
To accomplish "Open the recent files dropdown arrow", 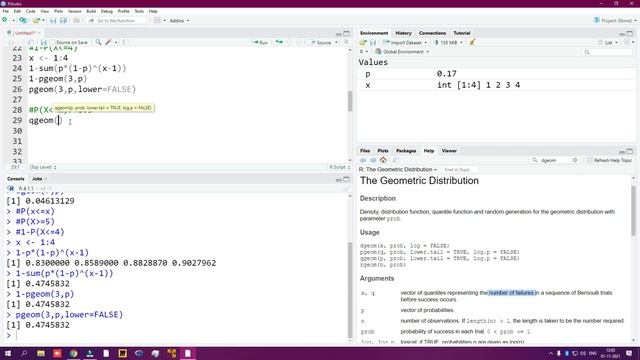I will point(43,20).
